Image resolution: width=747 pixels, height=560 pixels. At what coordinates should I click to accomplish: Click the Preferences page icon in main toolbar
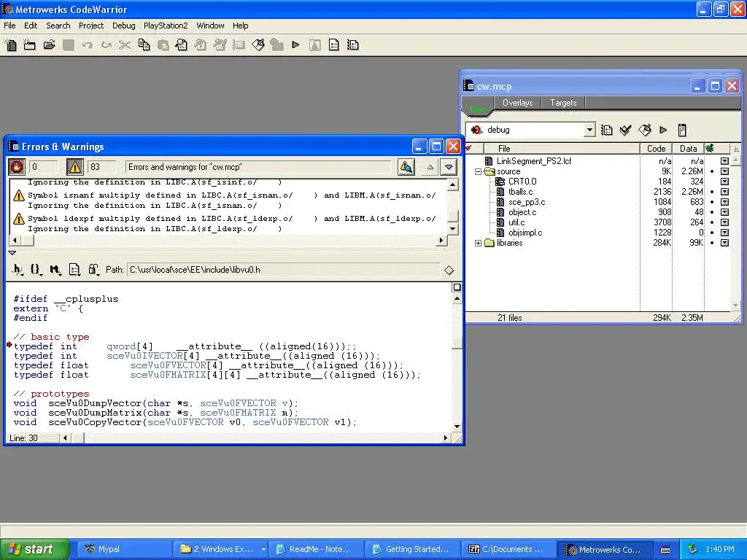point(334,45)
